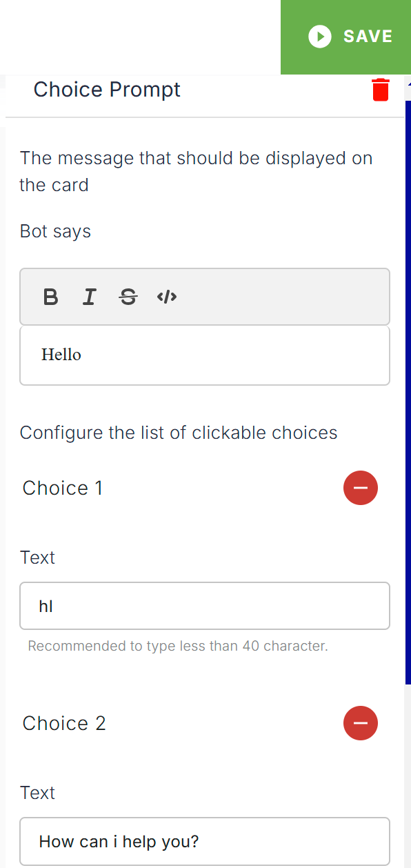Screen dimensions: 411x868
Task: Apply italic formatting in message editor
Action: 89,297
